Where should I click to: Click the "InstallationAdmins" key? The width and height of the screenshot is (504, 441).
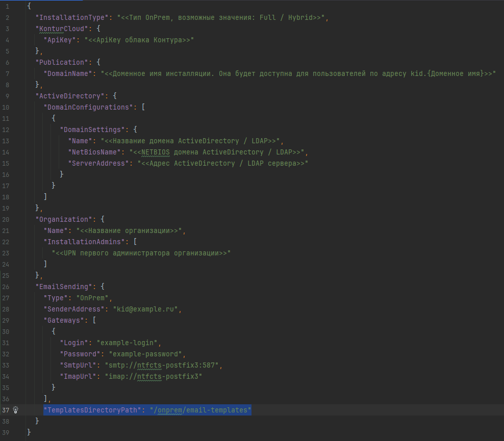pos(84,242)
